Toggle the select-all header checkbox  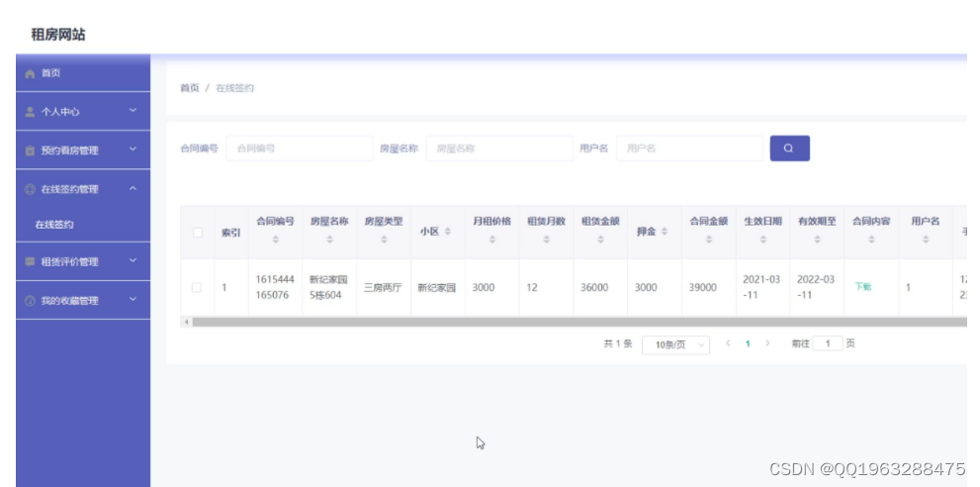pos(198,233)
